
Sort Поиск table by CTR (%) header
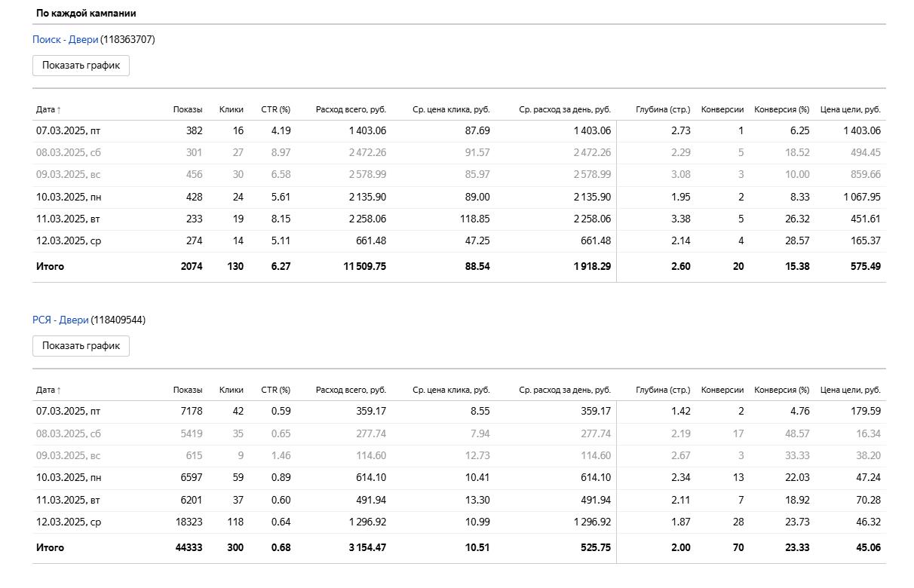click(x=275, y=110)
